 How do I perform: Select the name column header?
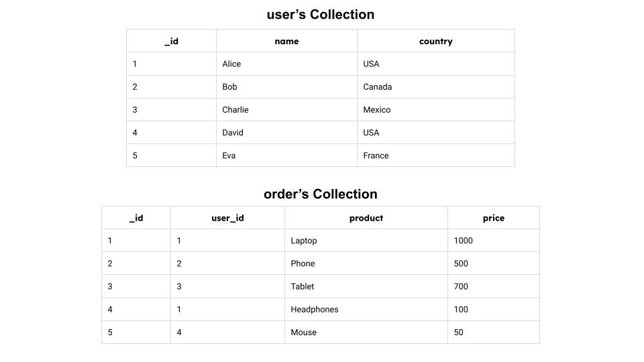tap(286, 41)
